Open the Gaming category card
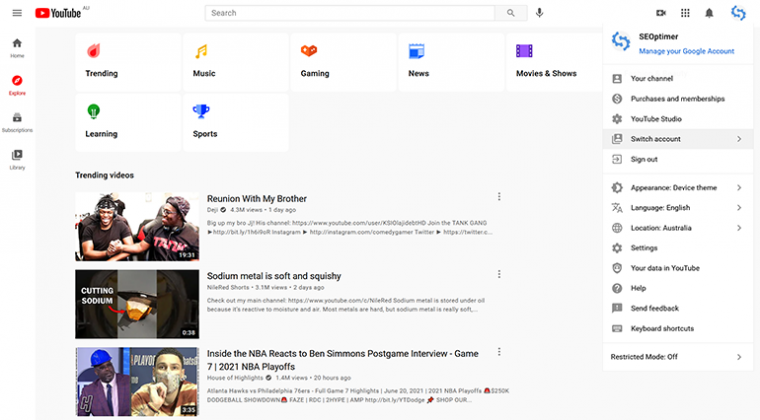 343,62
